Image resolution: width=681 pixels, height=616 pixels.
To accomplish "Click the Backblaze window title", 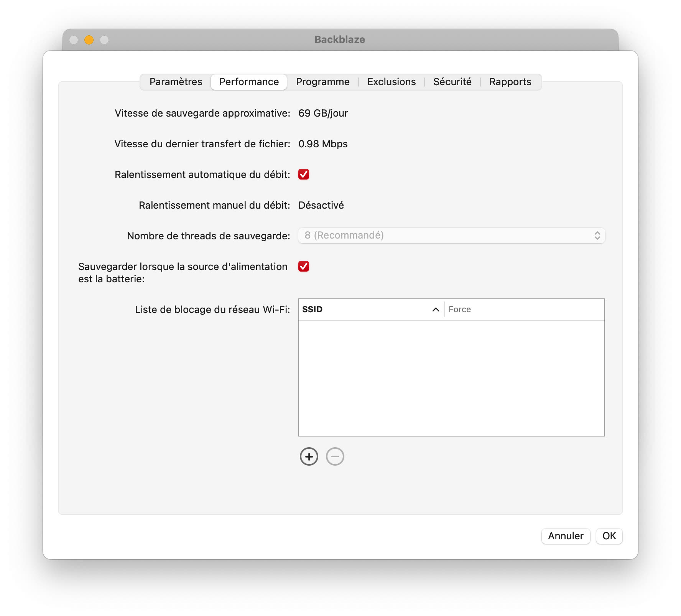I will pos(340,40).
